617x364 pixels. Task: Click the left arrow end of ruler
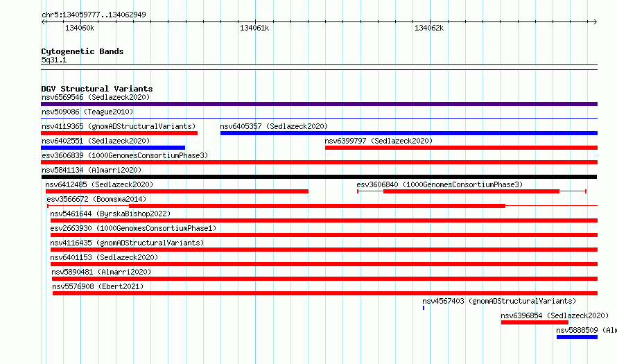tap(43, 21)
